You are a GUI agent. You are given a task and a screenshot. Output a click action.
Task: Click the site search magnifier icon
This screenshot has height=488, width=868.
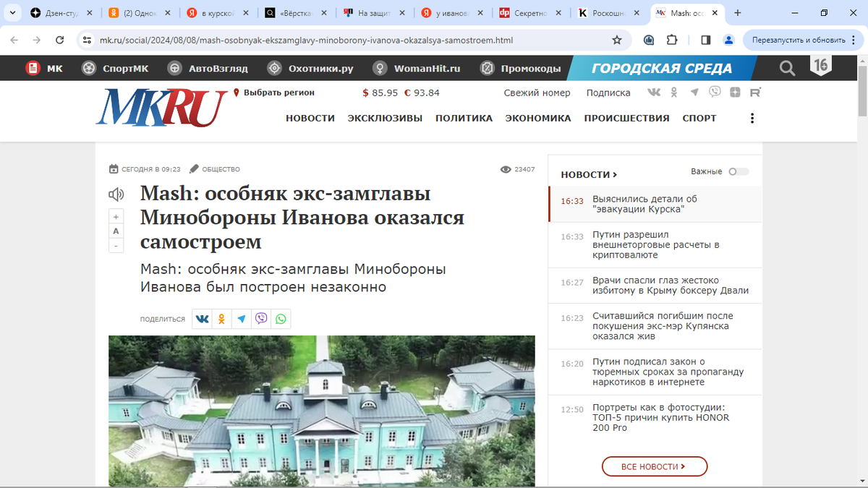coord(787,69)
